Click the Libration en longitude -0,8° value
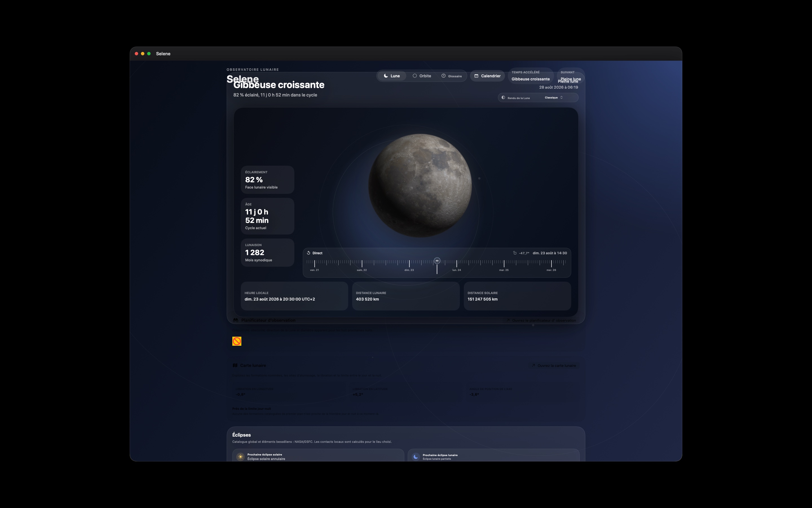The width and height of the screenshot is (812, 508). point(240,395)
